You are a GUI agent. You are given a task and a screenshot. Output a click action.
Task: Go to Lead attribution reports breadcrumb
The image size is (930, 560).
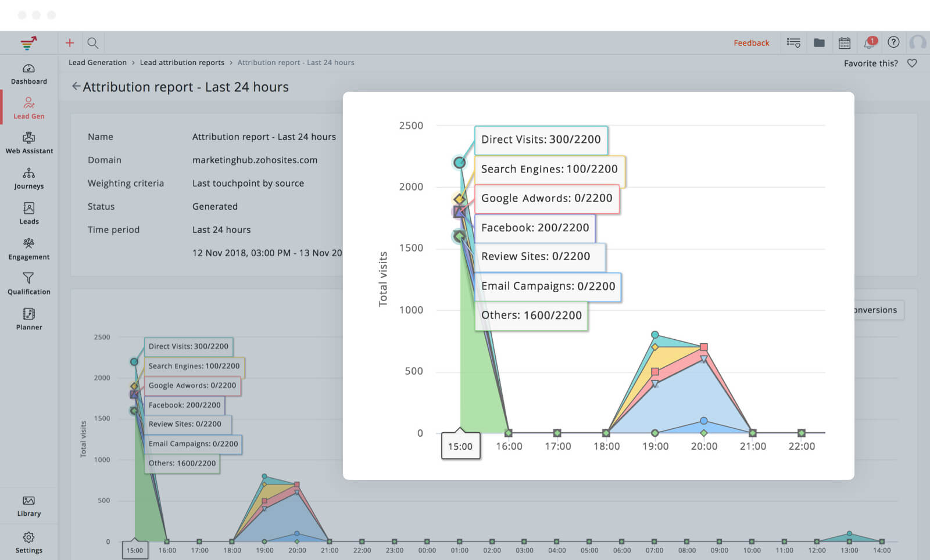pos(182,63)
